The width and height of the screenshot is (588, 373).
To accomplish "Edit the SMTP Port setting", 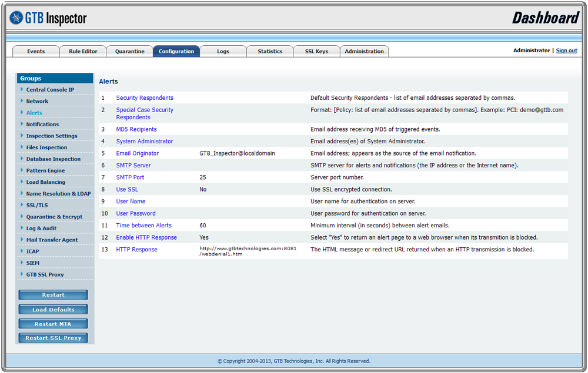I will 130,177.
